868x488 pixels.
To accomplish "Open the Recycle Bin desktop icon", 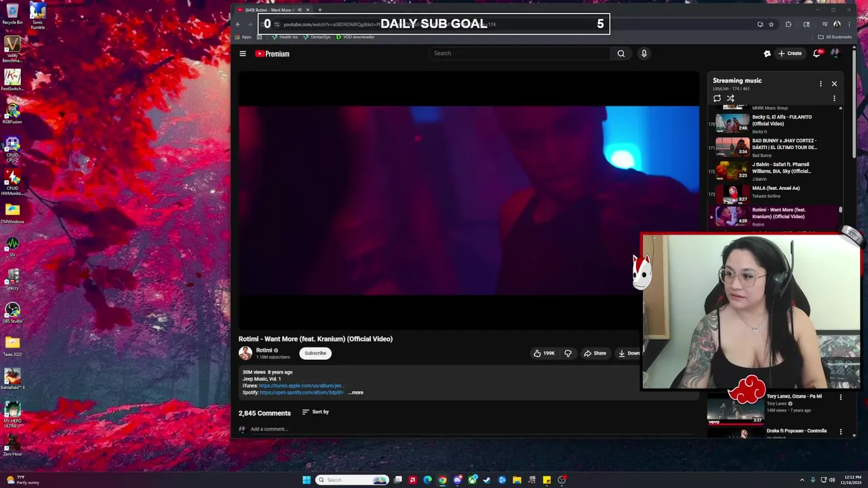I will tap(12, 14).
